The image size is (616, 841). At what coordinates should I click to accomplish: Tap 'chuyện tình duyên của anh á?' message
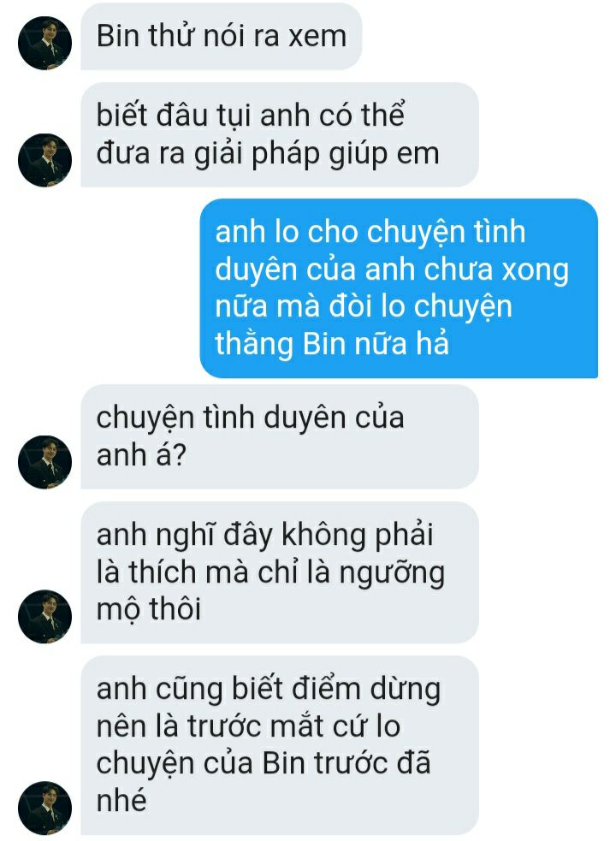[280, 436]
